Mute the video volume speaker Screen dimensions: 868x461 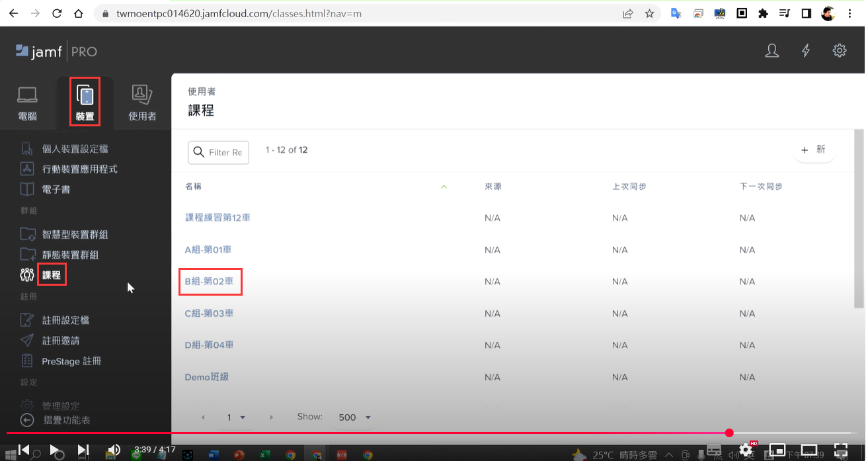[x=114, y=450]
